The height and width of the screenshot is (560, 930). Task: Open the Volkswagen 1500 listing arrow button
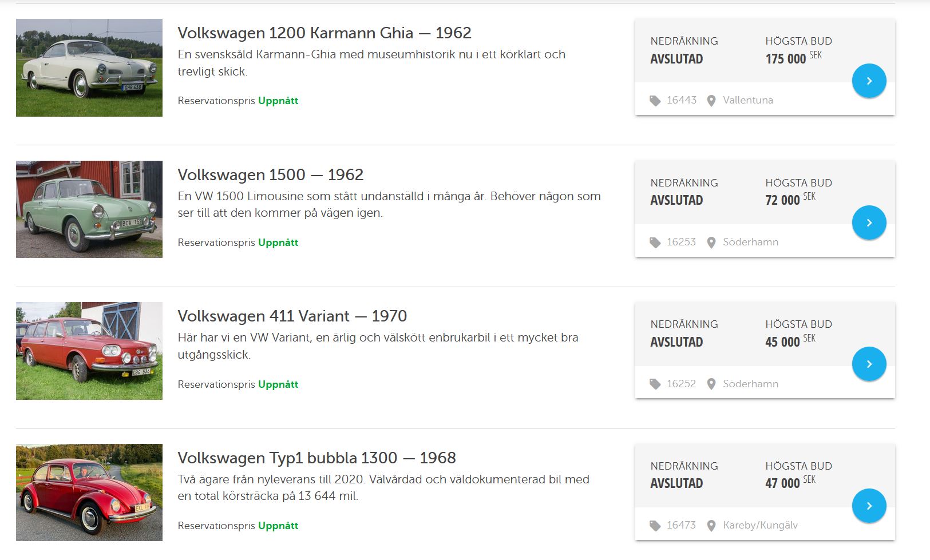click(x=869, y=223)
